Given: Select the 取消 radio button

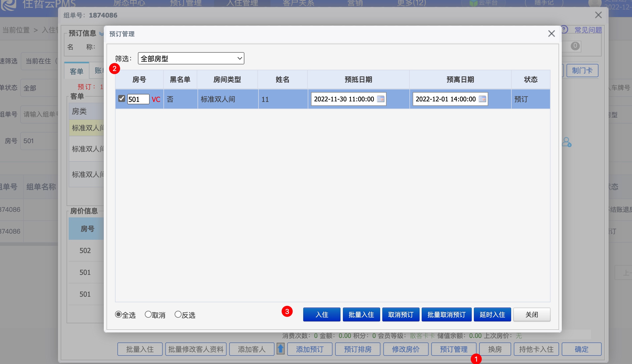Looking at the screenshot, I should (148, 314).
